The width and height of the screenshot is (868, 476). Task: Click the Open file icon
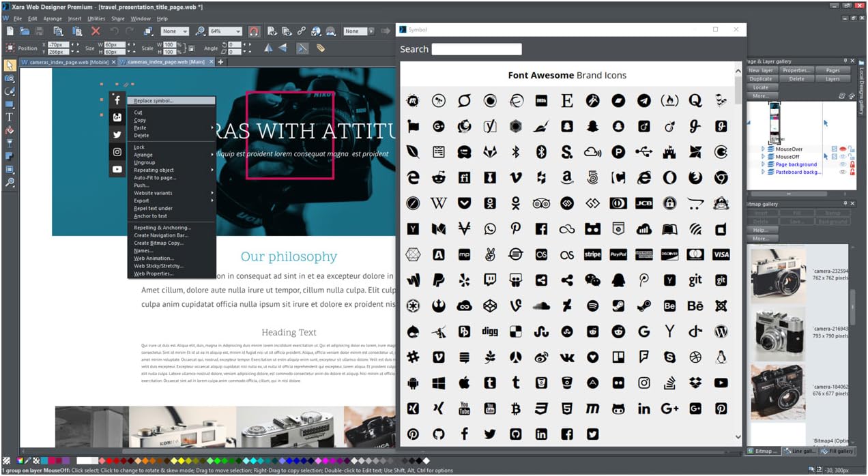point(25,31)
